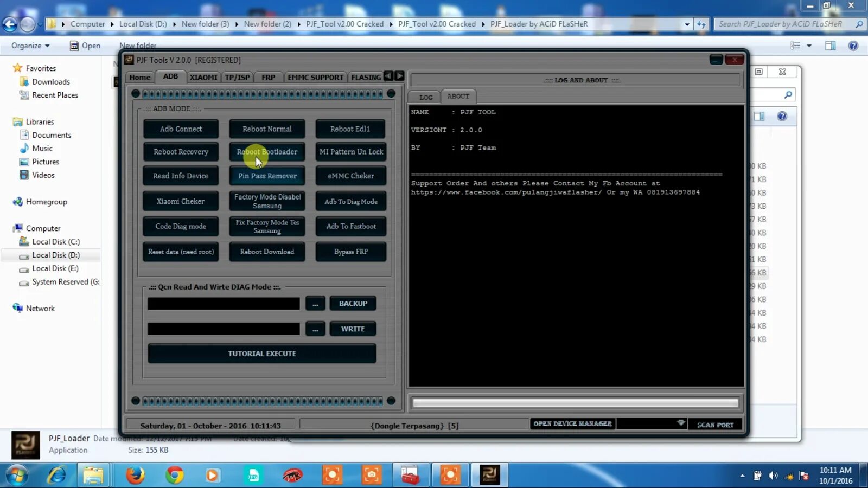Open Google Chrome from taskbar
Viewport: 868px width, 488px height.
click(x=174, y=476)
